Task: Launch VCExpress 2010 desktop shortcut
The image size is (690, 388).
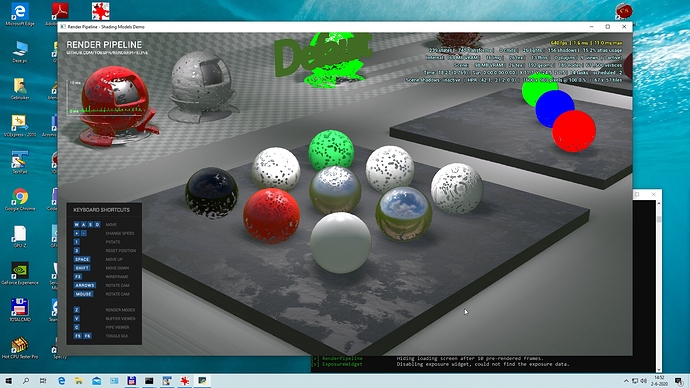Action: click(20, 126)
